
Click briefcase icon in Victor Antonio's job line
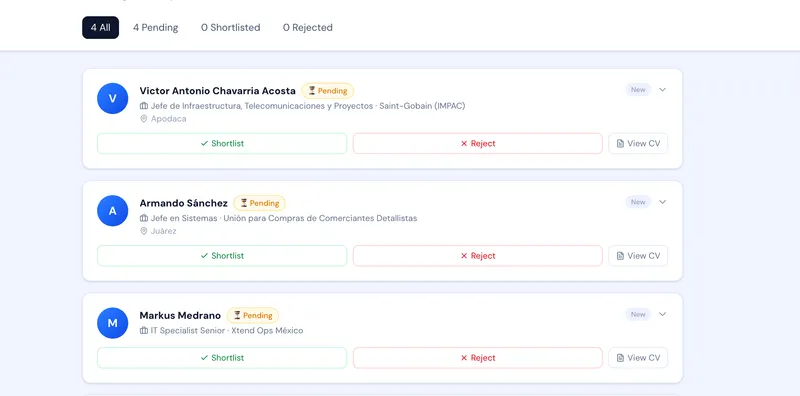(x=144, y=106)
